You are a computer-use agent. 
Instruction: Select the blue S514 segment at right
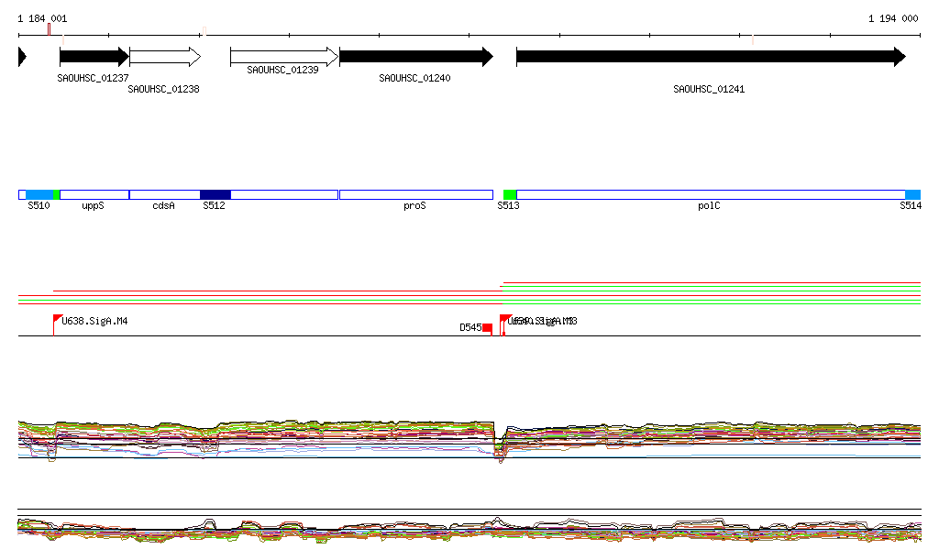click(x=912, y=194)
